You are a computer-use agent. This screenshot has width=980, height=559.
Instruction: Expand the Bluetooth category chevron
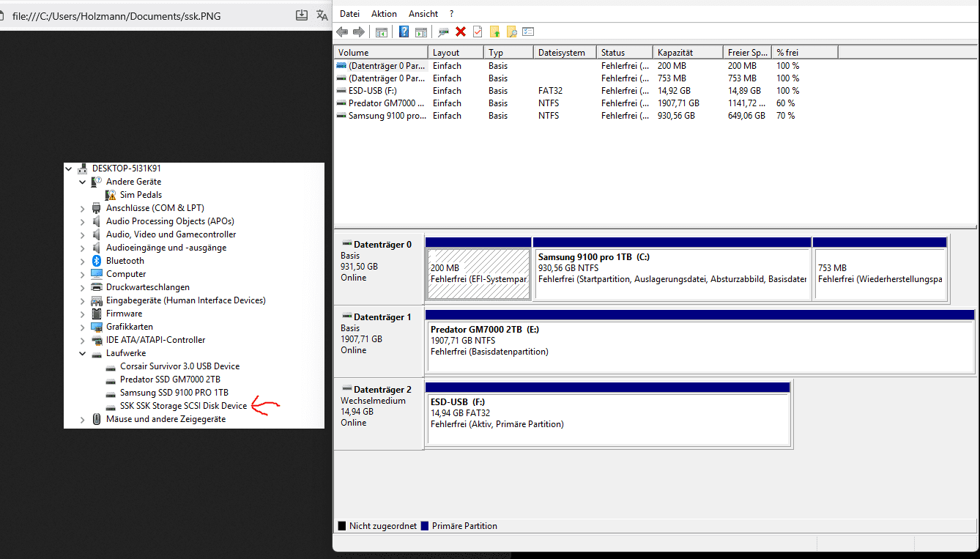point(83,261)
